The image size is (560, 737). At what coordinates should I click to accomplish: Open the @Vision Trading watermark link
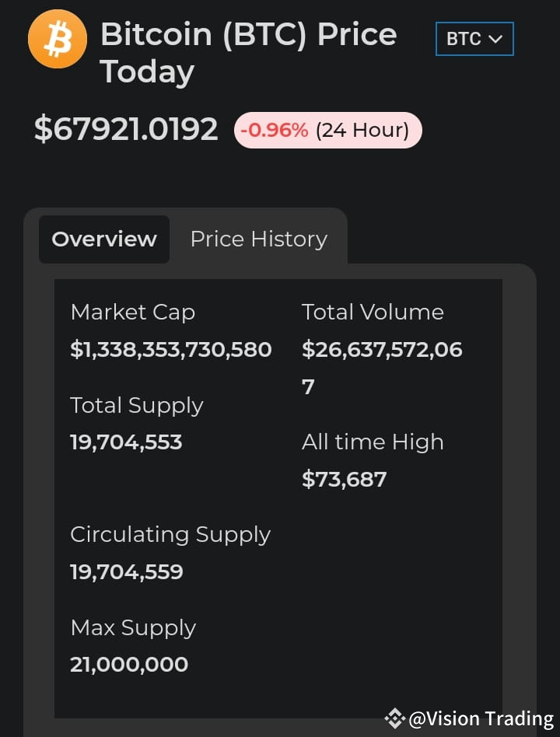tap(481, 718)
